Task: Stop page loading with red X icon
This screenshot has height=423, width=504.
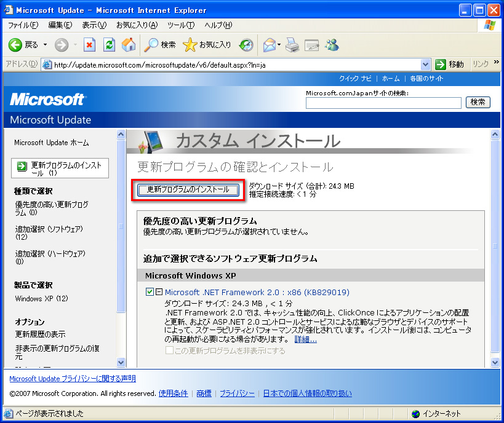Action: 89,45
